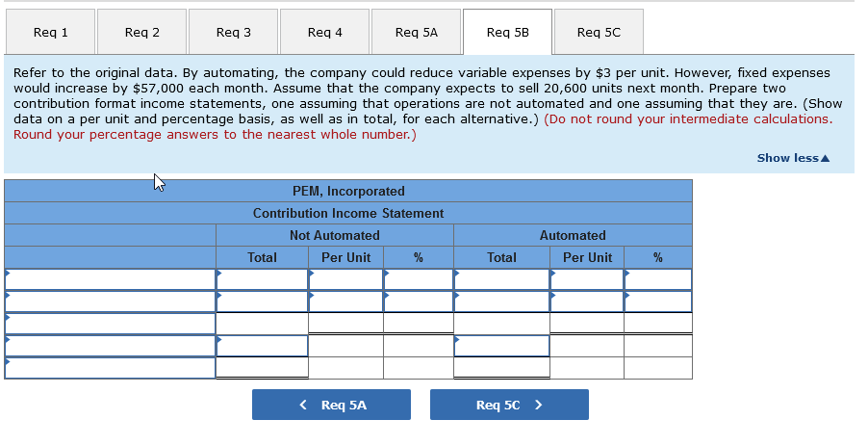
Task: Select first row Automated Per Unit cell
Action: coord(587,279)
